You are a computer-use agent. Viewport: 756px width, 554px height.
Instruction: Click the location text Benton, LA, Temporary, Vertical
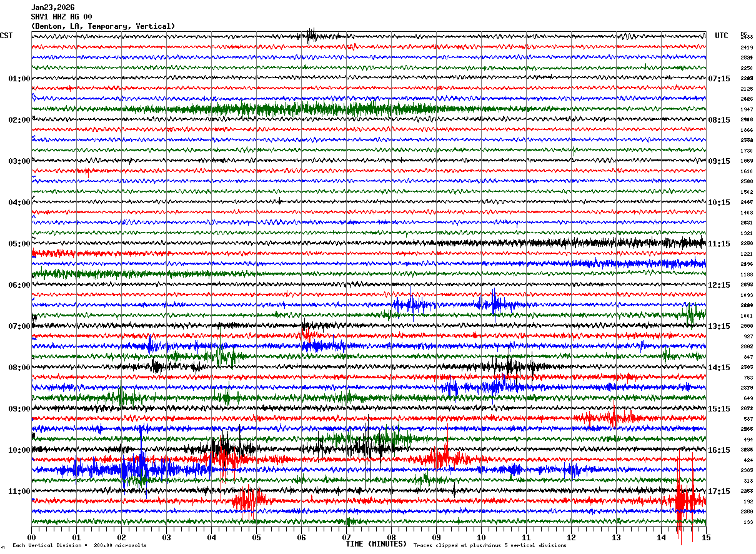103,26
